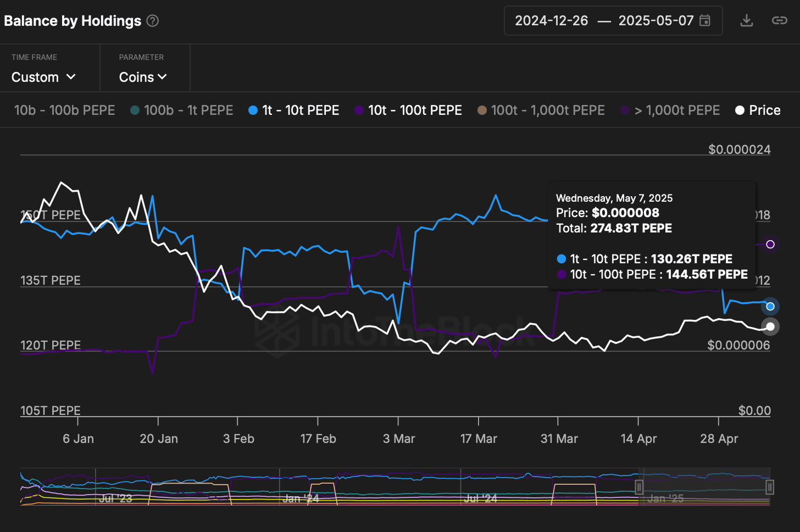The height and width of the screenshot is (532, 800).
Task: Click the purple 10t - 100t legend dot
Action: tap(359, 110)
